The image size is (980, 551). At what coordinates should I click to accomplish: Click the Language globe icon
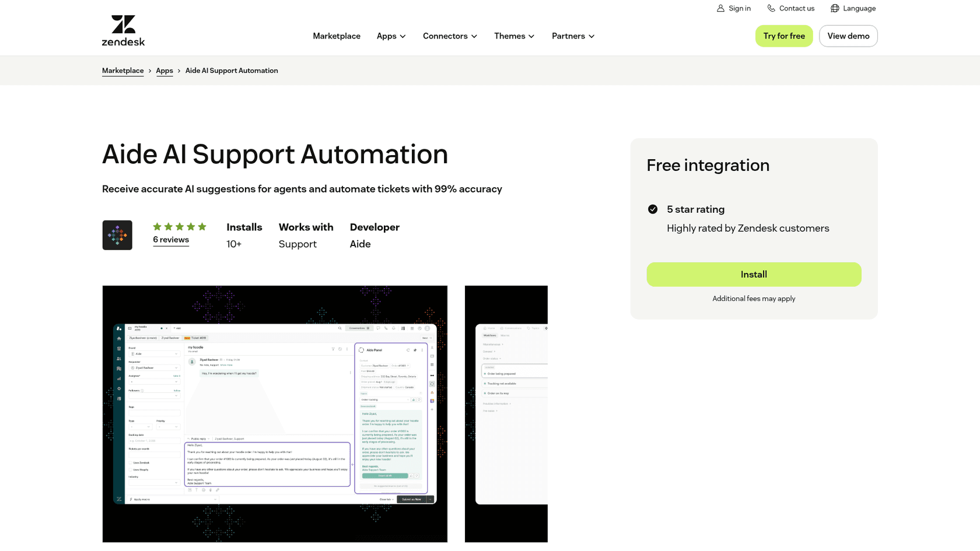pos(835,8)
